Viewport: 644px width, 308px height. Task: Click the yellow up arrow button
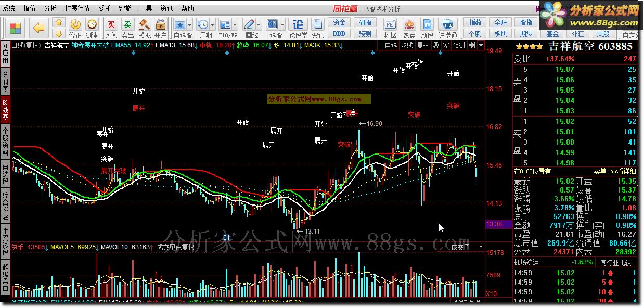pyautogui.click(x=59, y=22)
